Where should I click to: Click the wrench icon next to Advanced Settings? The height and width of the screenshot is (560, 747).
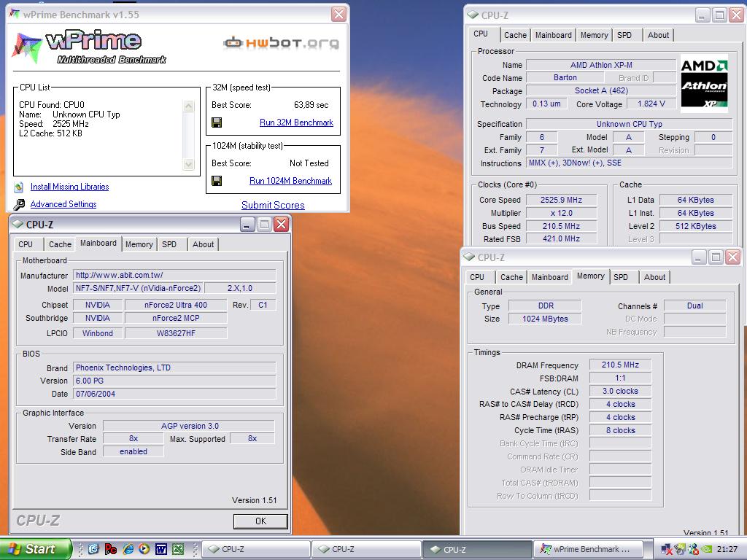tap(19, 205)
